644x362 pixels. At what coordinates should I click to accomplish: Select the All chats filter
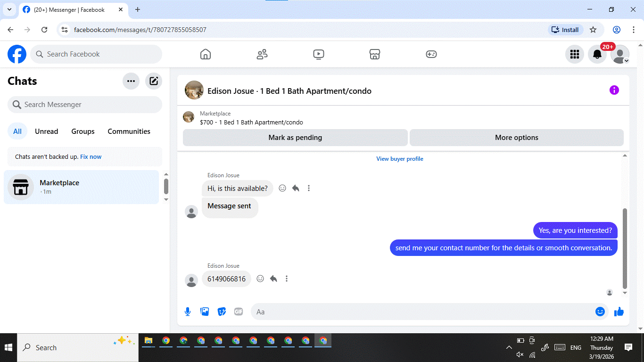tap(17, 132)
